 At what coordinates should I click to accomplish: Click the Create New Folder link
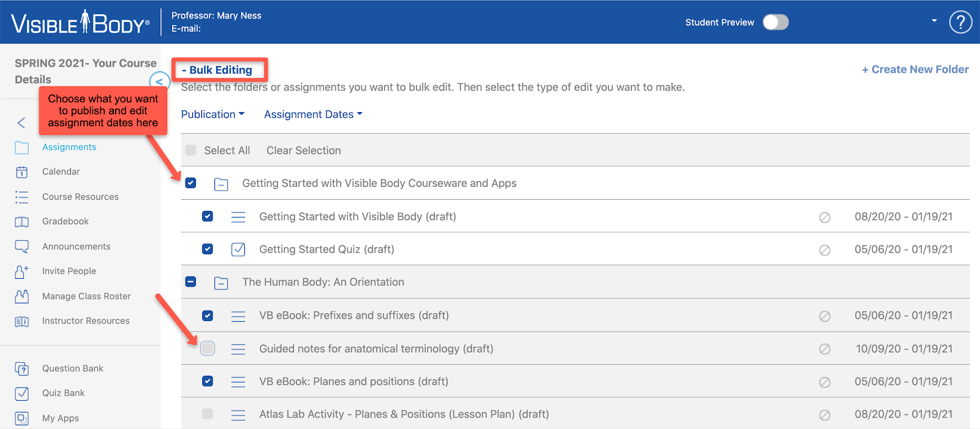coord(915,69)
